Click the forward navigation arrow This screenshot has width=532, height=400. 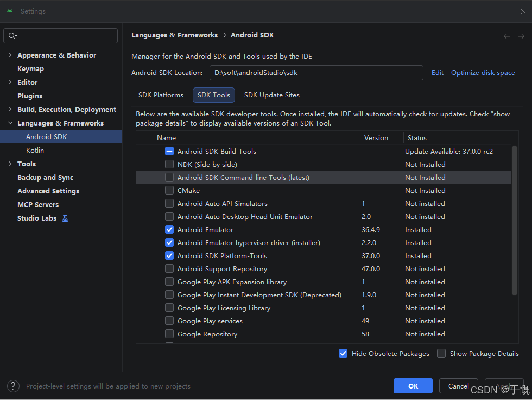click(x=521, y=36)
